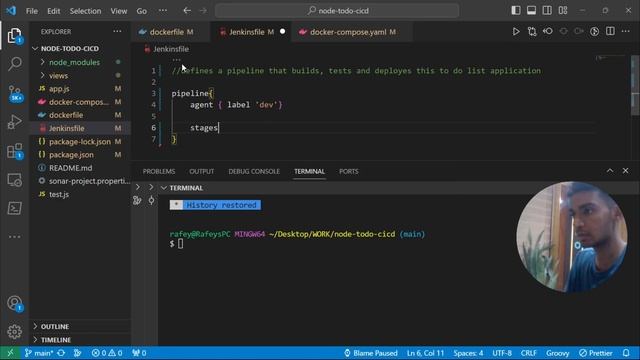Synchronize changes icon in status bar
Screen dimensions: 640x360
[x=62, y=353]
